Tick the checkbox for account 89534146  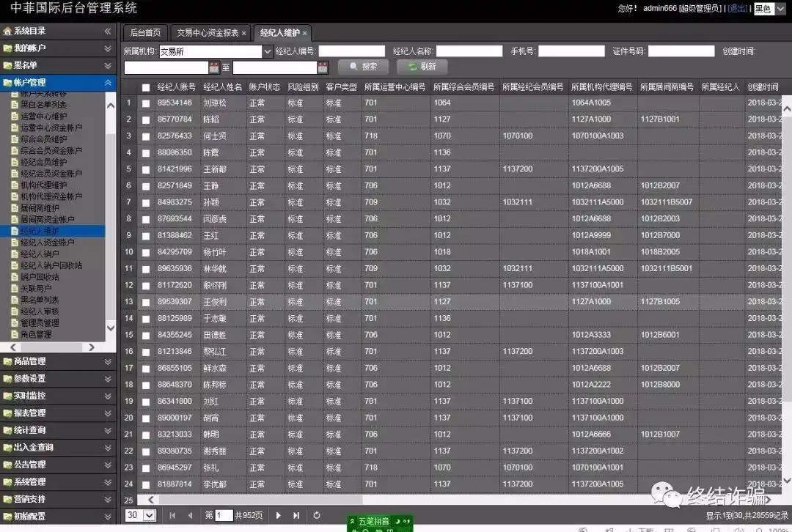(x=146, y=103)
